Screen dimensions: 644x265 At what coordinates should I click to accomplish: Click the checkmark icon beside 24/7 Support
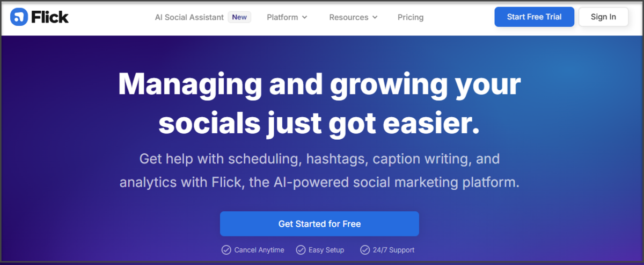pyautogui.click(x=365, y=250)
